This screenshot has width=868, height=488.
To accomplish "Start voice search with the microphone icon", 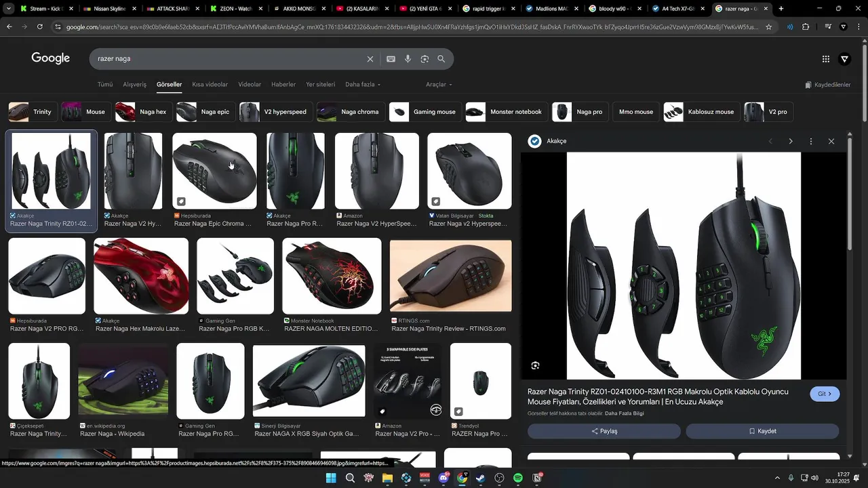I will click(x=408, y=59).
